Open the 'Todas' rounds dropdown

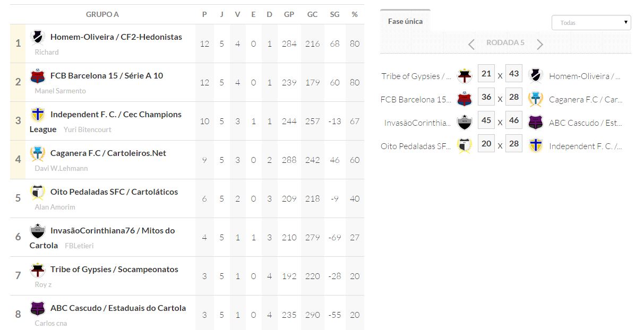click(x=591, y=22)
